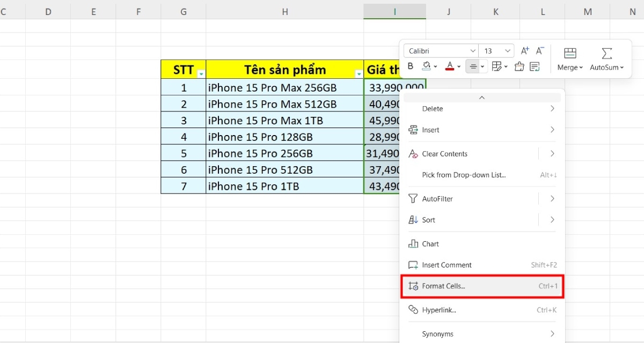The width and height of the screenshot is (644, 343).
Task: Expand the alignment dropdown arrow
Action: tap(482, 67)
